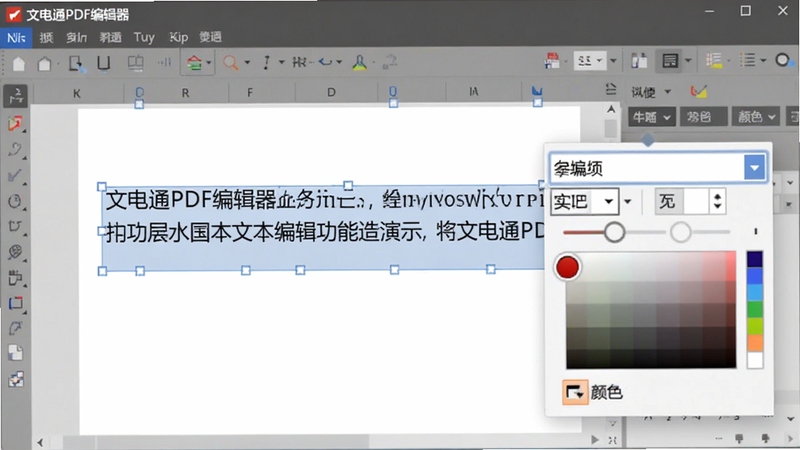Click the blue undo arrow icon
Image resolution: width=800 pixels, height=450 pixels.
coord(325,62)
